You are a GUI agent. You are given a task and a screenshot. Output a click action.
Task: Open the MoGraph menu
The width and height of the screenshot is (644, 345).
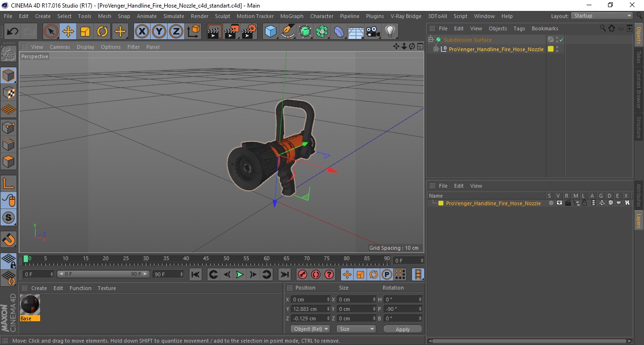[x=292, y=16]
